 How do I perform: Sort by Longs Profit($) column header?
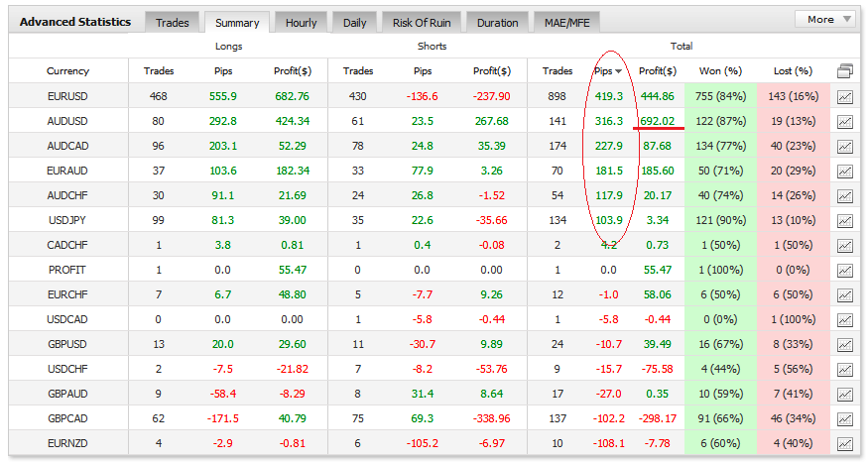293,70
